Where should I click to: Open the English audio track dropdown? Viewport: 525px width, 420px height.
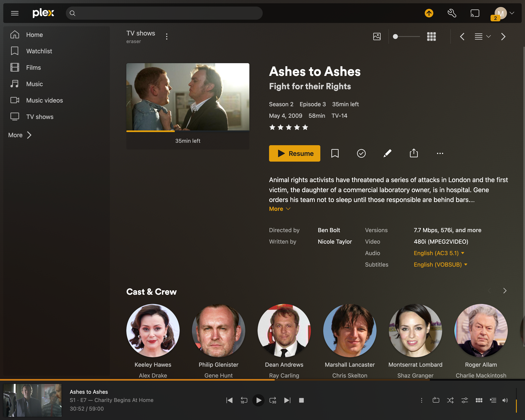click(x=439, y=253)
